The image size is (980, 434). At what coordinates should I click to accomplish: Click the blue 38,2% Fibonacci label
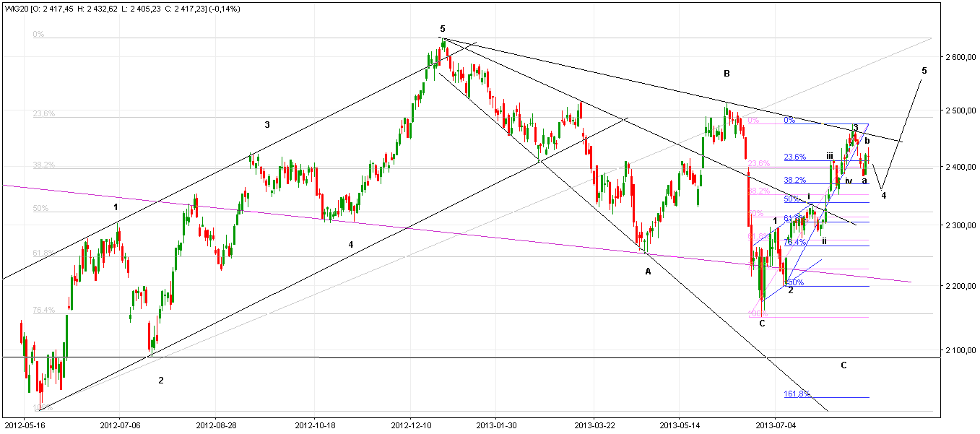(x=795, y=181)
